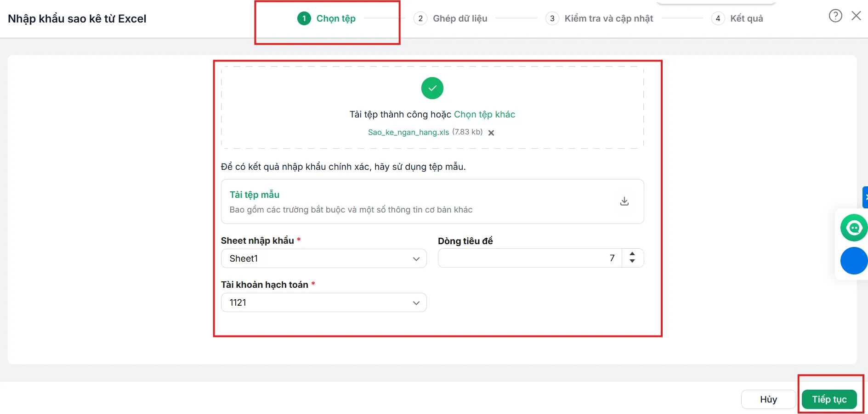Click the Tải tệp mẫu link
Screen dimensions: 868x414
pyautogui.click(x=255, y=195)
